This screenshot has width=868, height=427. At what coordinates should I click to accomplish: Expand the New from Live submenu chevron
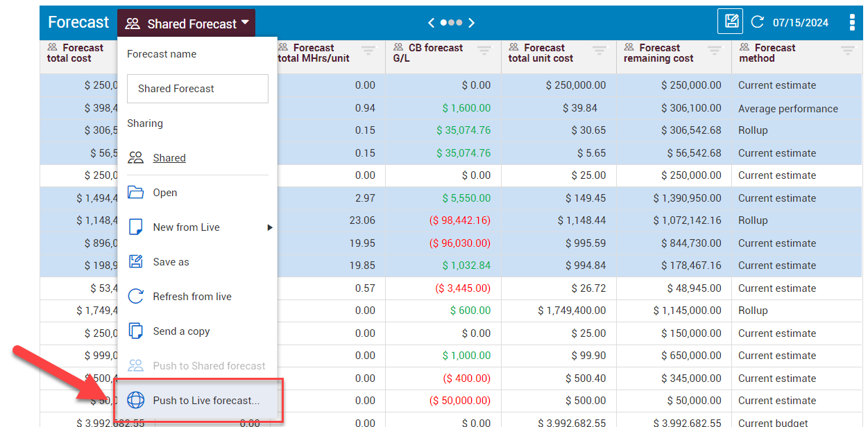click(269, 227)
